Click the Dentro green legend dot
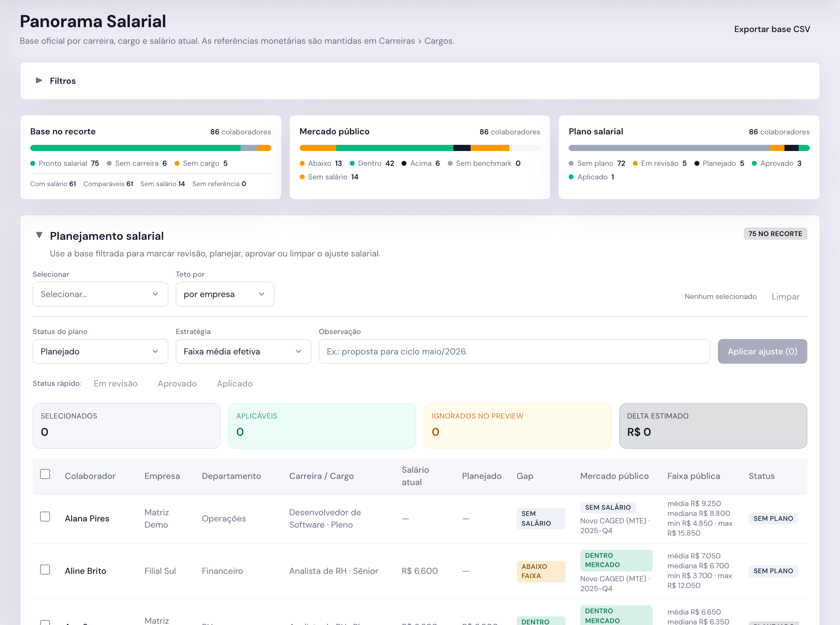Image resolution: width=840 pixels, height=625 pixels. [352, 163]
